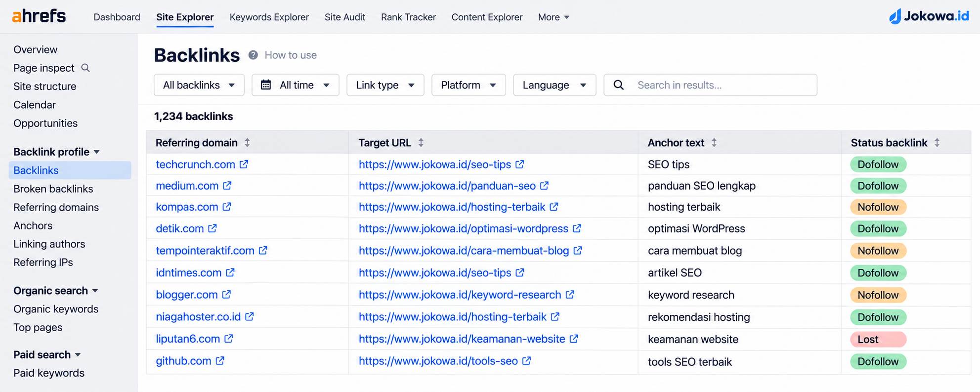Sort by Status backlink arrows icon
Image resolution: width=980 pixels, height=392 pixels.
(937, 142)
